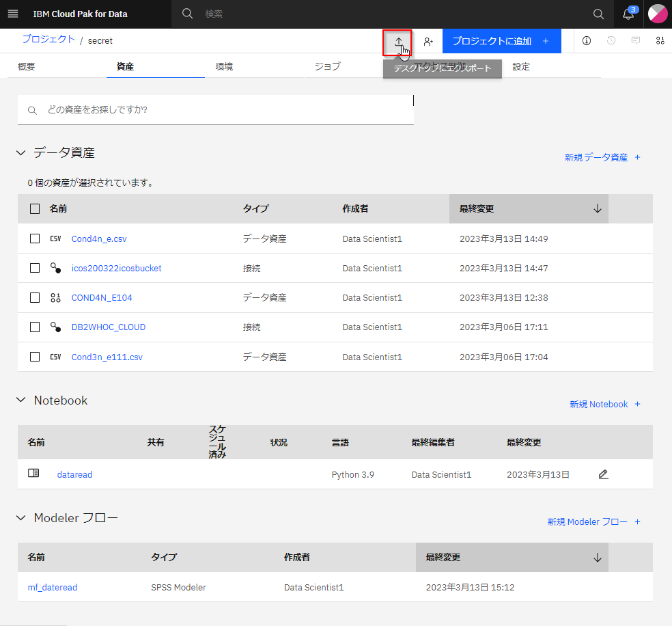Switch to the 環境 tab
The height and width of the screenshot is (626, 672).
click(224, 66)
